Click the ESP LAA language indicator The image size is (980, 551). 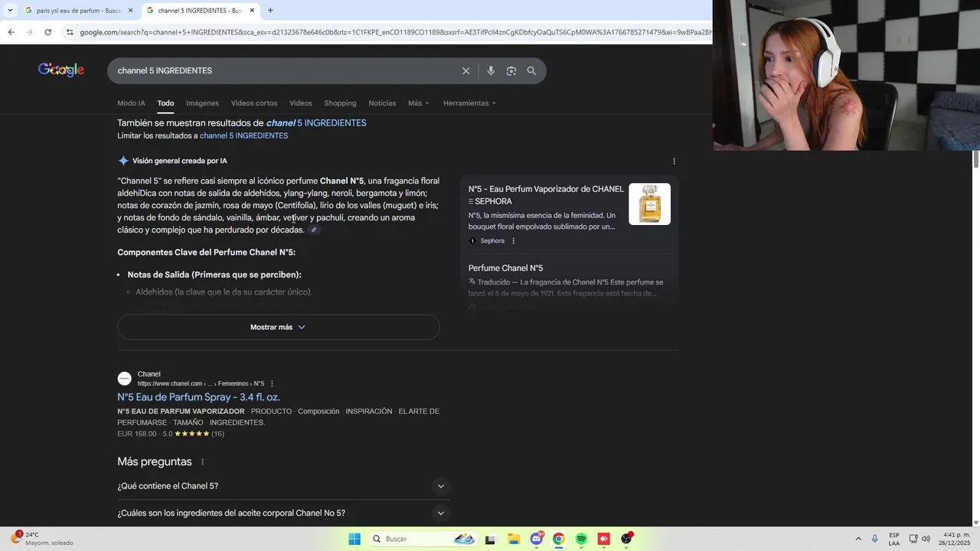894,539
